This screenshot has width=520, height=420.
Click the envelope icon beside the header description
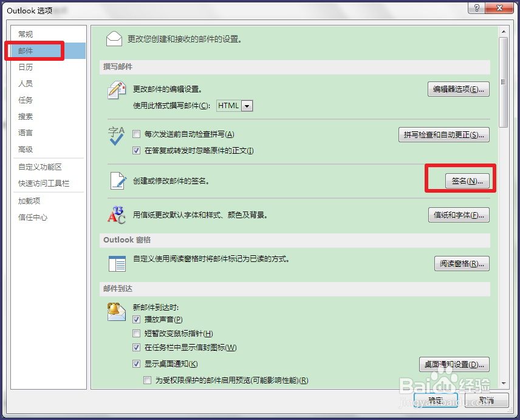click(114, 39)
